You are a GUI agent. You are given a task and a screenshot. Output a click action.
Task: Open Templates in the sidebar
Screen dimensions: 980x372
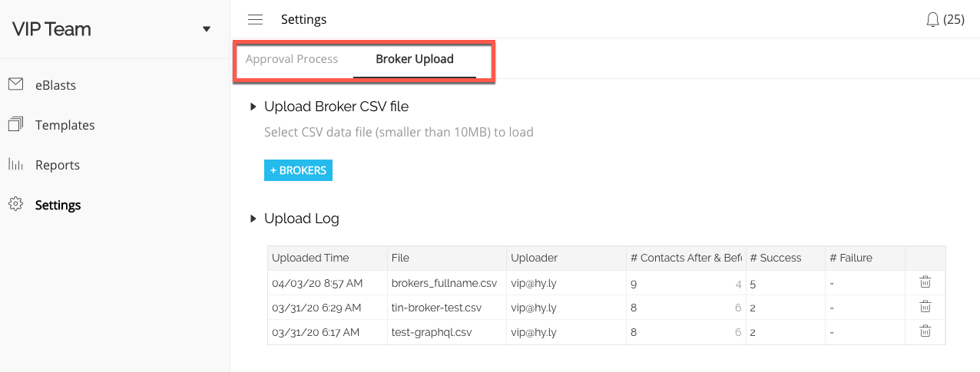point(65,125)
